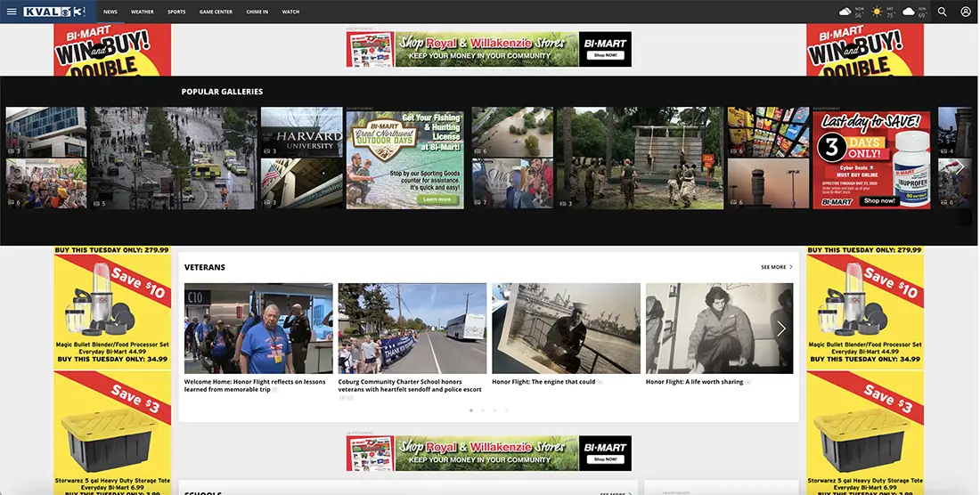Slide popular galleries right with arrow

click(x=961, y=166)
